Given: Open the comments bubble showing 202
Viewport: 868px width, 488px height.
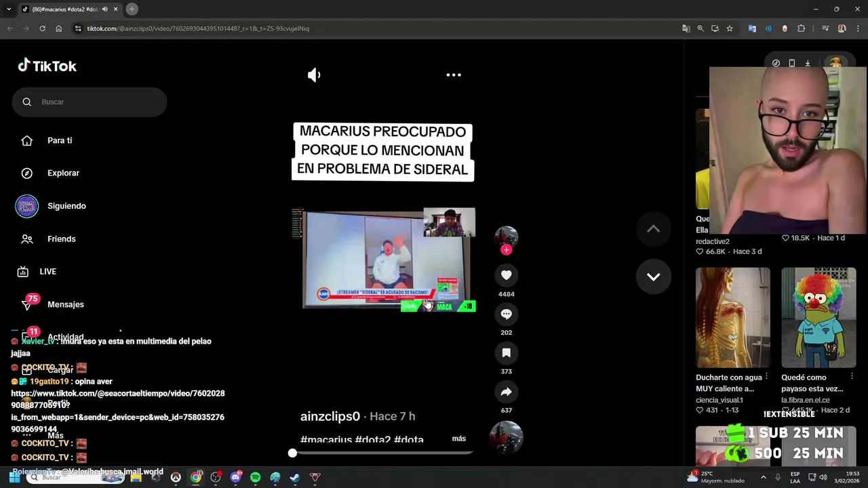Looking at the screenshot, I should pyautogui.click(x=506, y=314).
